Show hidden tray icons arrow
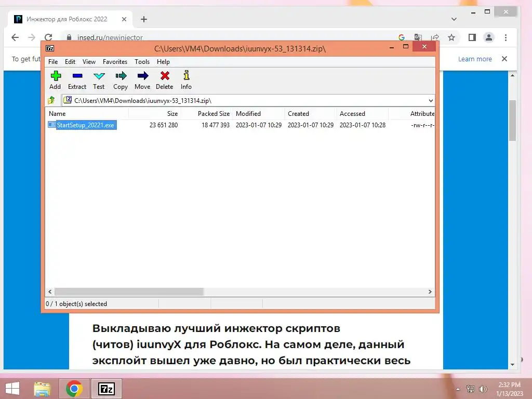Viewport: 532px width, 399px height. [458, 389]
